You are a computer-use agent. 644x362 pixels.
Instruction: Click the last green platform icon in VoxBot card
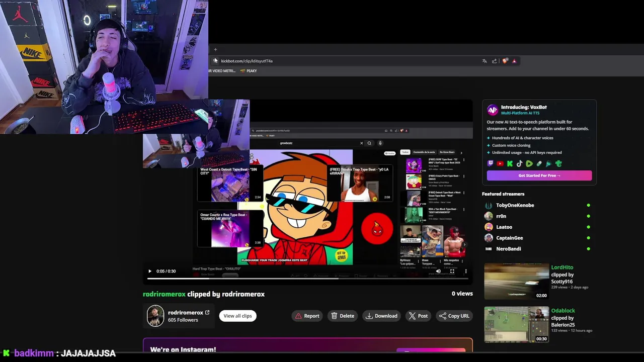coord(558,163)
